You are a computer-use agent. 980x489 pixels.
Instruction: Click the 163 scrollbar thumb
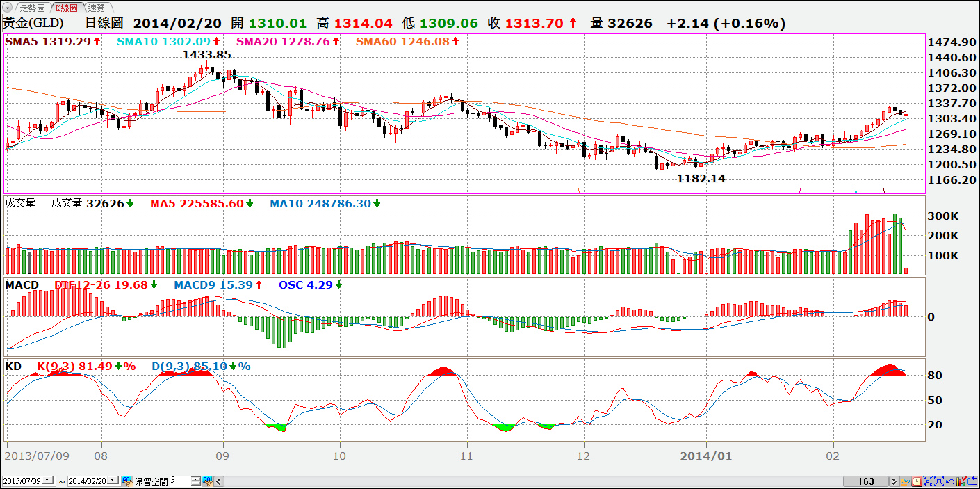(866, 481)
